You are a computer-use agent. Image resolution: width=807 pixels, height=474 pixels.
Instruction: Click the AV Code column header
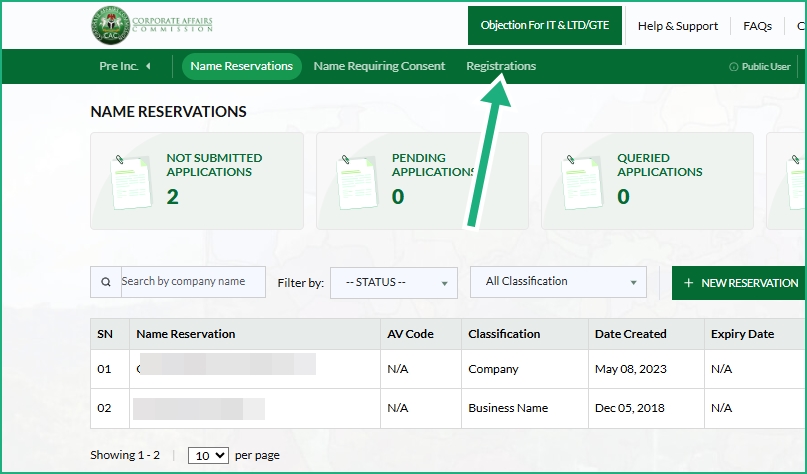click(x=421, y=334)
